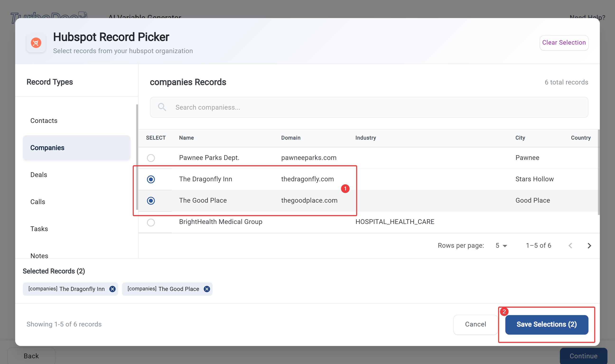
Task: Click the Stars Hollow city cell
Action: pyautogui.click(x=534, y=179)
